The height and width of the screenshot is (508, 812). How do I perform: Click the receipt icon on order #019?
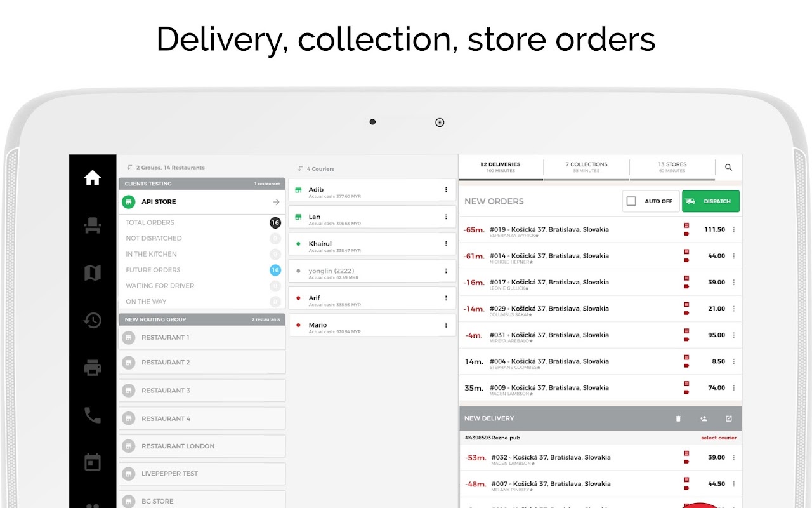[x=686, y=225]
